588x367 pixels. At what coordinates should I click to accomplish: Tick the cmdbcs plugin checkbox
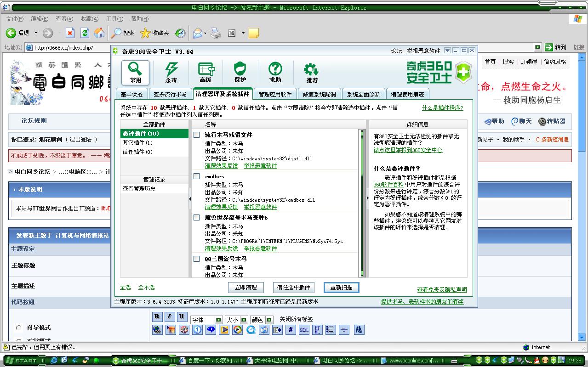pyautogui.click(x=197, y=176)
